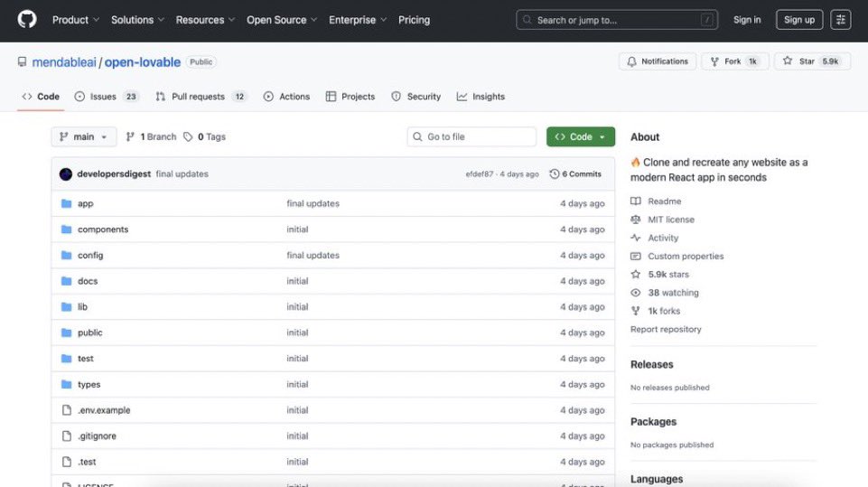Viewport: 868px width, 487px height.
Task: Expand the Solutions menu
Action: point(138,20)
